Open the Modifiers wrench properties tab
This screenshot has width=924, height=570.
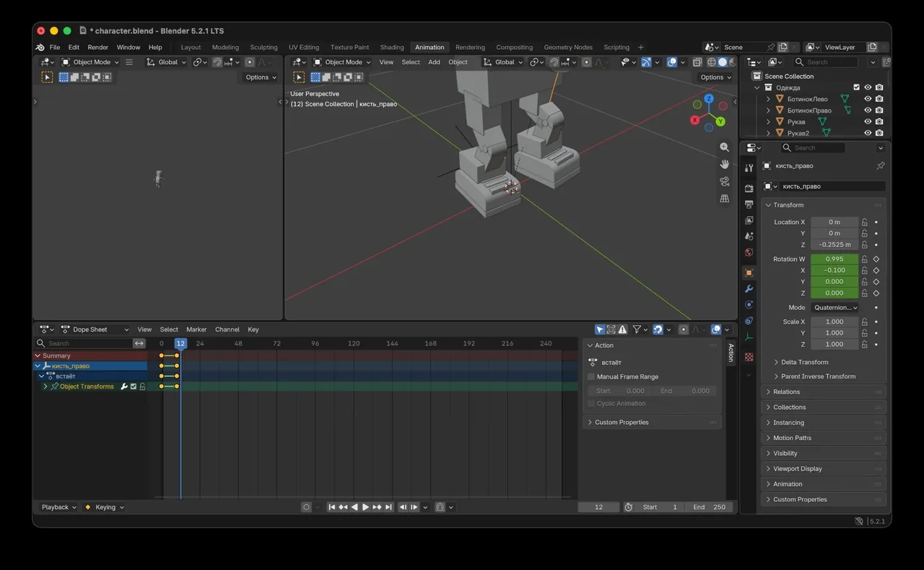click(x=749, y=289)
